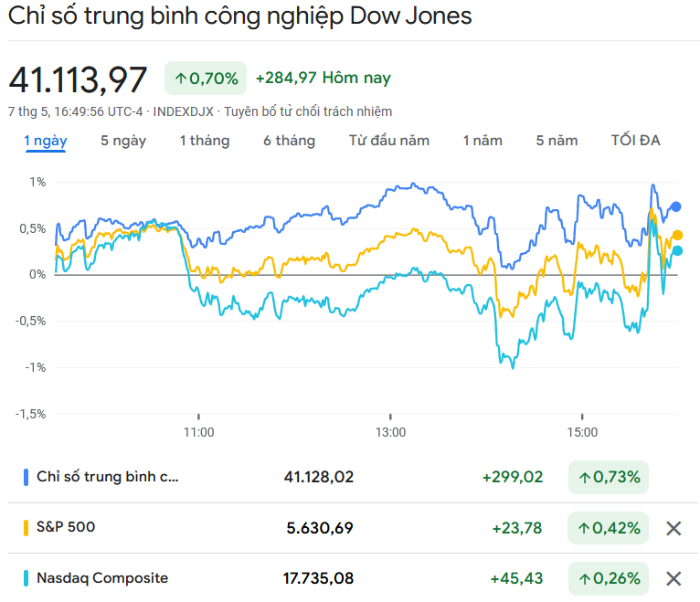Switch to the 5 năm range
Image resolution: width=700 pixels, height=602 pixels.
click(557, 141)
